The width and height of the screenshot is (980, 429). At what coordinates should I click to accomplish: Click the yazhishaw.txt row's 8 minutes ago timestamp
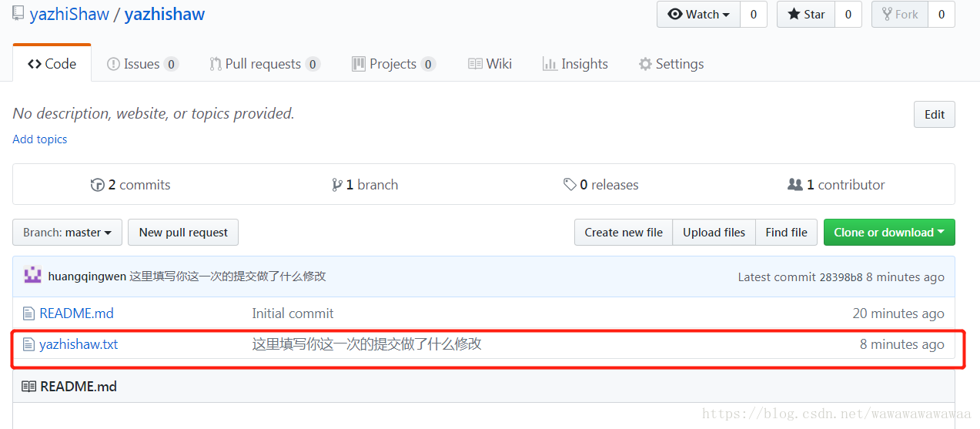(x=902, y=344)
